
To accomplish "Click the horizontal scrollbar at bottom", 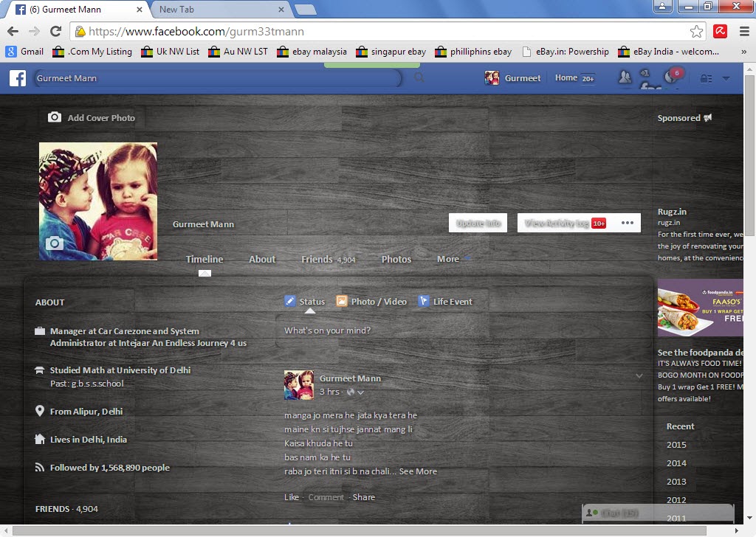I will (360, 530).
